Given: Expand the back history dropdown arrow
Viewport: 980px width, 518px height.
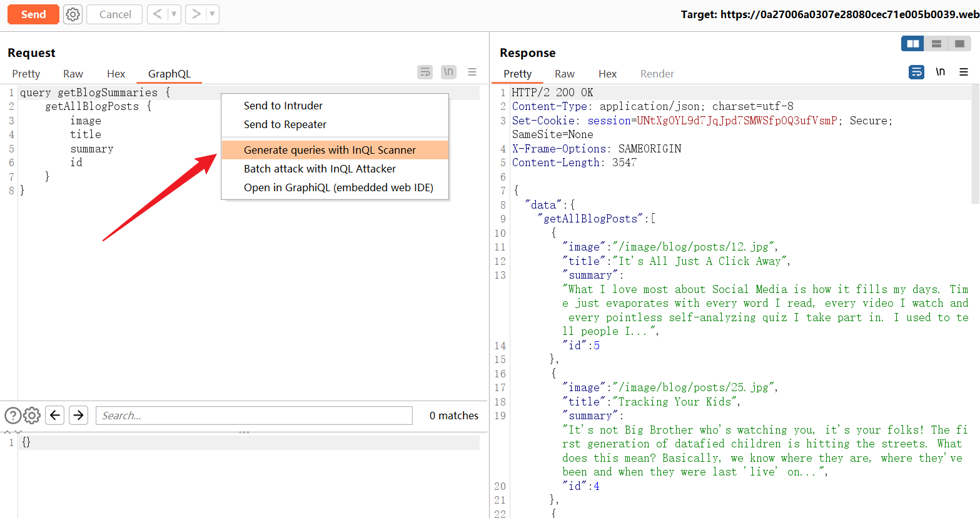Looking at the screenshot, I should (174, 14).
